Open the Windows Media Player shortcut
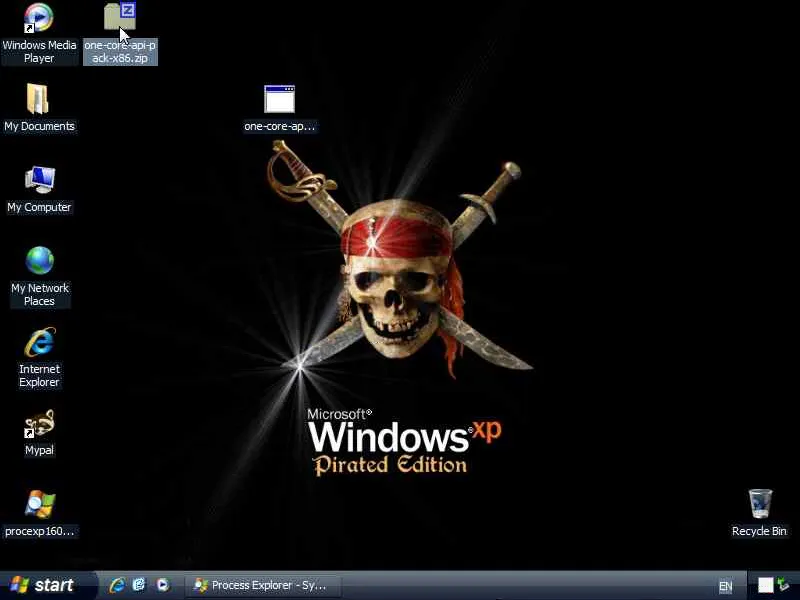This screenshot has width=800, height=600. tap(39, 18)
